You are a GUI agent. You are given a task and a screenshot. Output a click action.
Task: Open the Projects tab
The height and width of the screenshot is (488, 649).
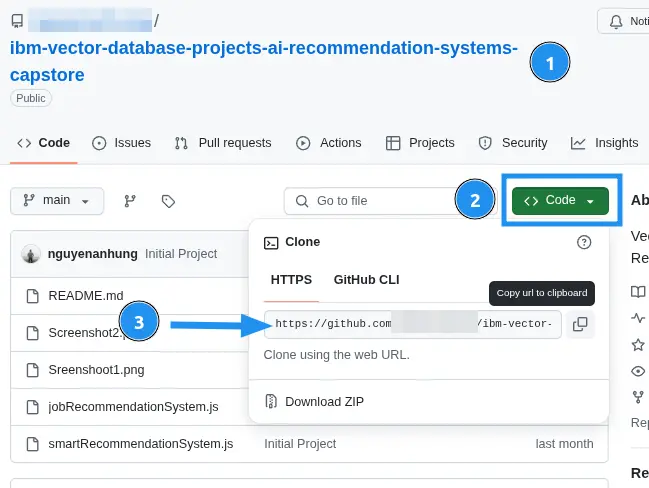click(x=420, y=143)
